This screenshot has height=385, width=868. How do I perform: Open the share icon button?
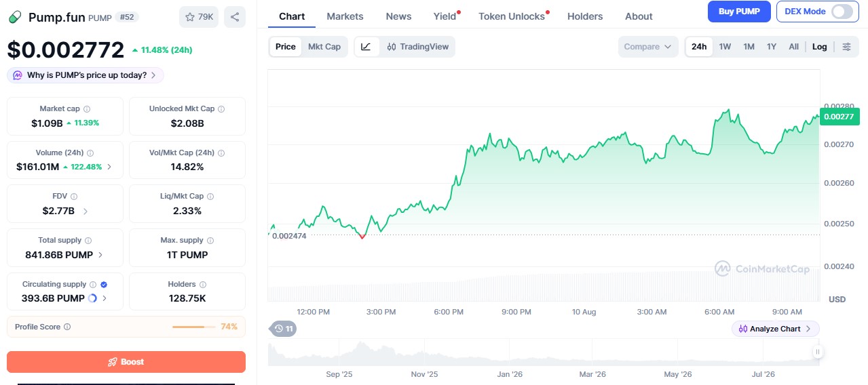[x=235, y=17]
